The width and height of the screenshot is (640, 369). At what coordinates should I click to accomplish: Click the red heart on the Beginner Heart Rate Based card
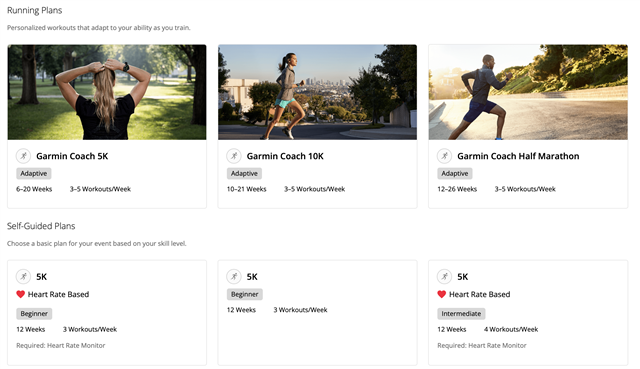click(20, 294)
